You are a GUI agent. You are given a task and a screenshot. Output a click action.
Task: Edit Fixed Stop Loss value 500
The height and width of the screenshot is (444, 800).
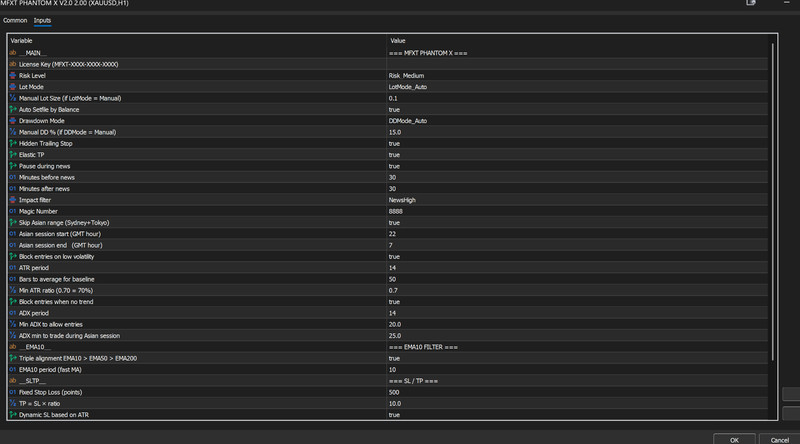tap(577, 392)
